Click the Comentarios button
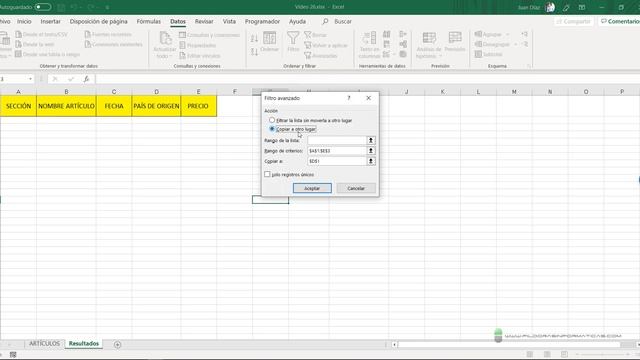This screenshot has width=640, height=360. [x=620, y=21]
